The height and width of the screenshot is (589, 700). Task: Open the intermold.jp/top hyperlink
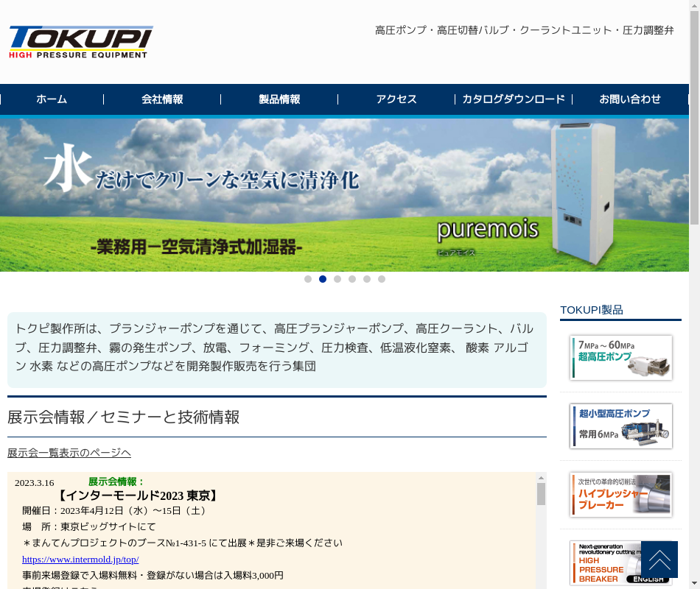(80, 559)
